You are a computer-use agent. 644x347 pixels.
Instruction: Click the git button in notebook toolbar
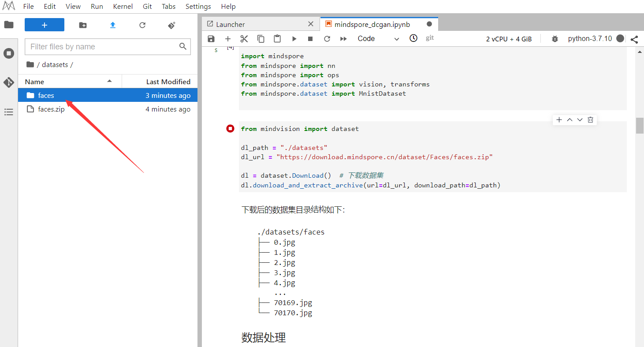click(x=430, y=38)
